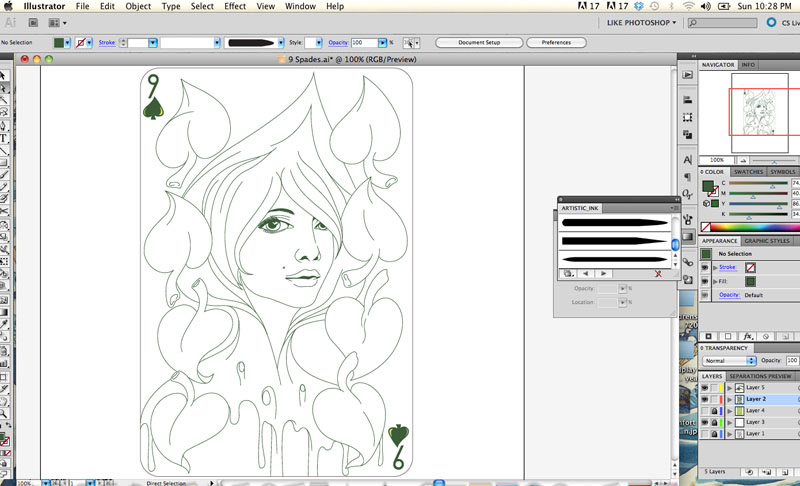800x486 pixels.
Task: Open the Fill color dropdown in control bar
Action: [x=67, y=43]
